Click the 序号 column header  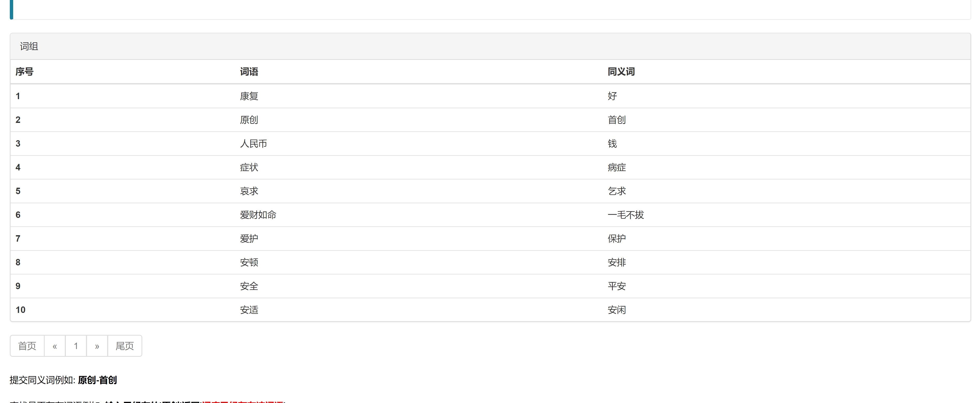[24, 72]
